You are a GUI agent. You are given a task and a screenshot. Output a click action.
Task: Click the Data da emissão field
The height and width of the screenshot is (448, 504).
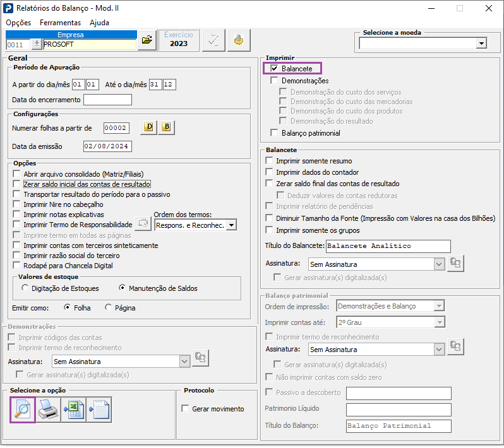[107, 146]
